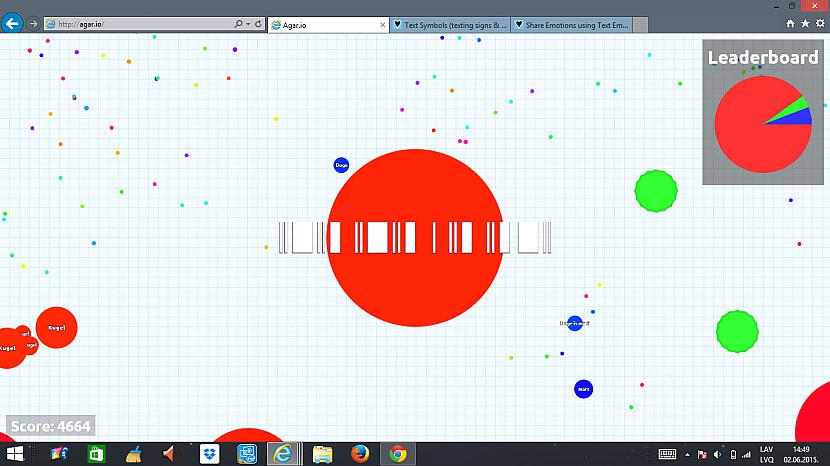Viewport: 830px width, 466px height.
Task: Open the blue monitors app in taskbar
Action: [247, 454]
